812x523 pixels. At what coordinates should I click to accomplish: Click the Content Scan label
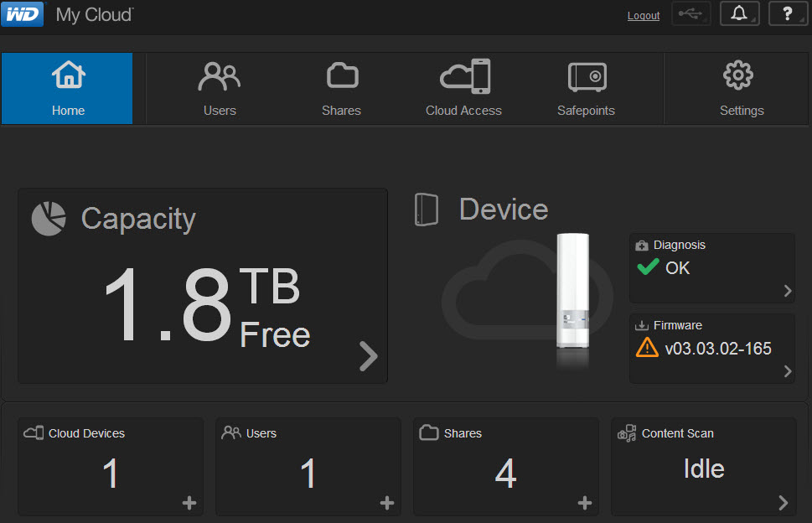(677, 433)
